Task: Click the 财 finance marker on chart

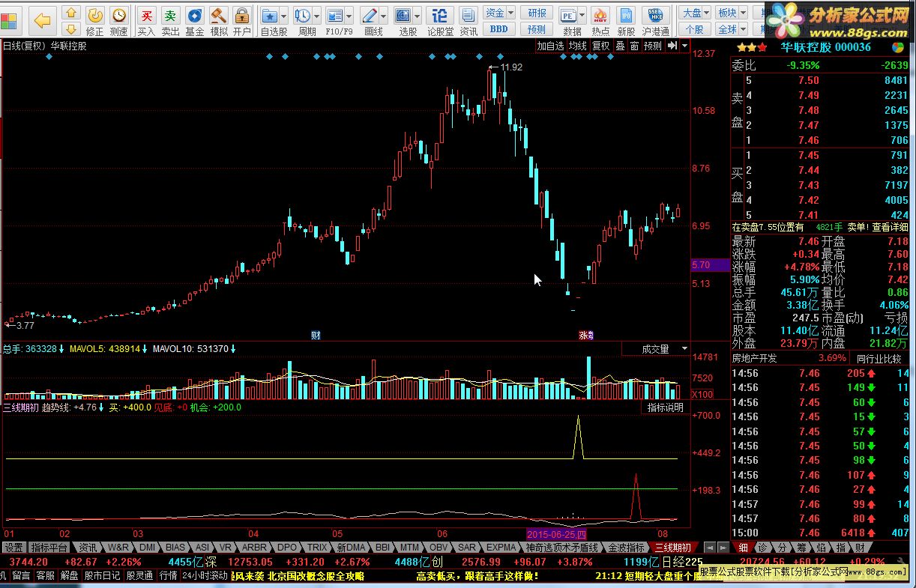Action: pyautogui.click(x=316, y=335)
